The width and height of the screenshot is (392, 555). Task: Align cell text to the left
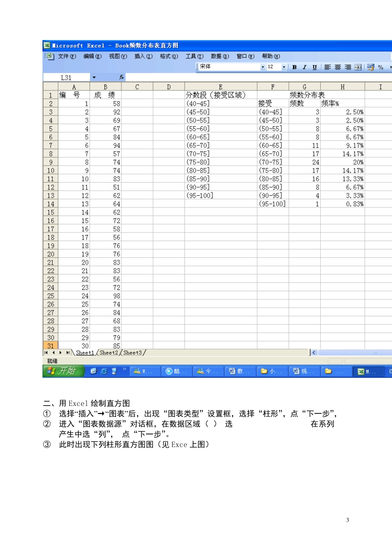pyautogui.click(x=328, y=67)
